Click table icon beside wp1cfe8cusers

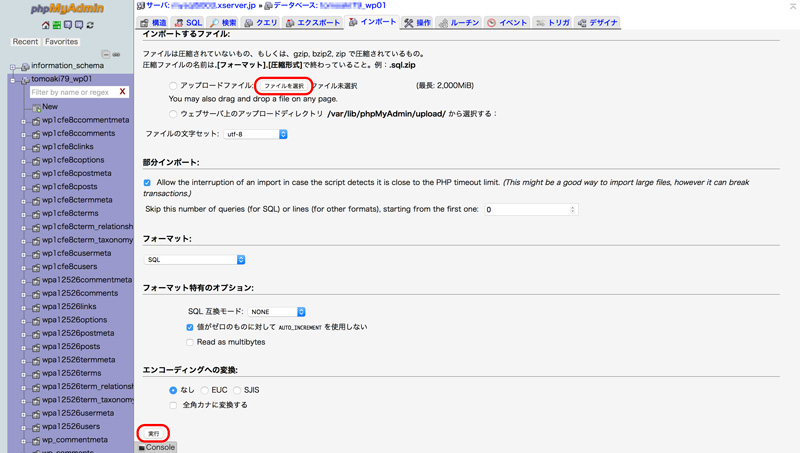(x=36, y=267)
